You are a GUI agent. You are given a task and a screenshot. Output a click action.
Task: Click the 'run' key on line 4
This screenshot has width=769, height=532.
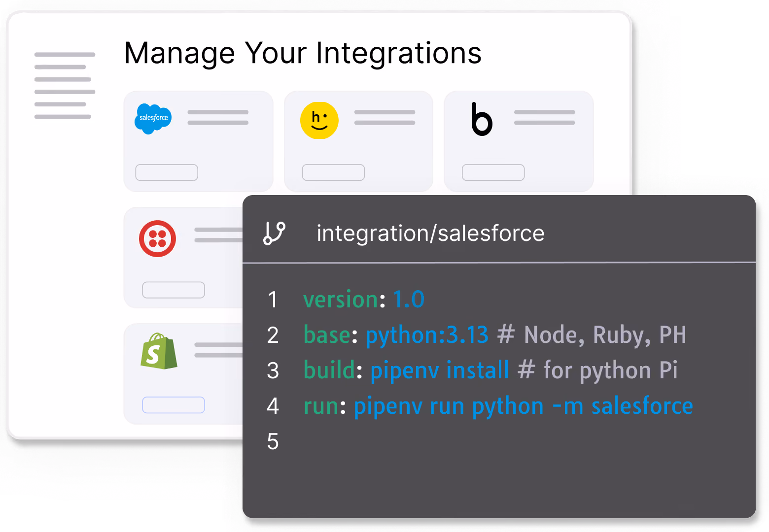(321, 406)
